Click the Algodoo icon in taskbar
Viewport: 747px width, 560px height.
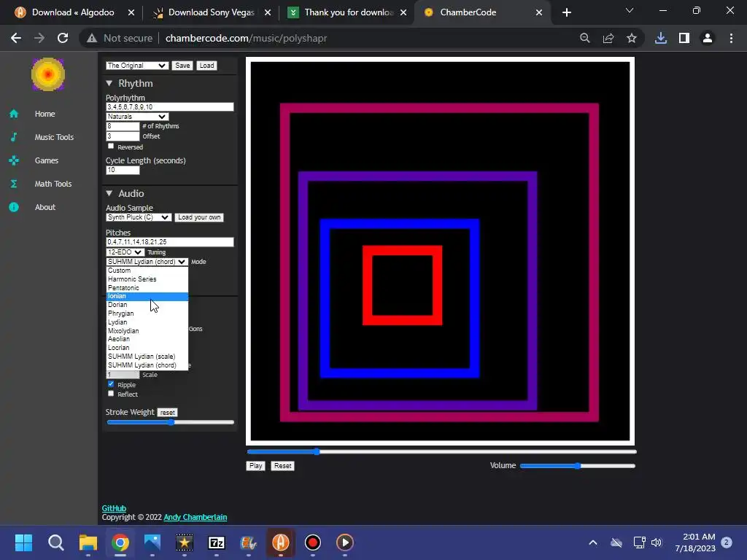(x=281, y=542)
